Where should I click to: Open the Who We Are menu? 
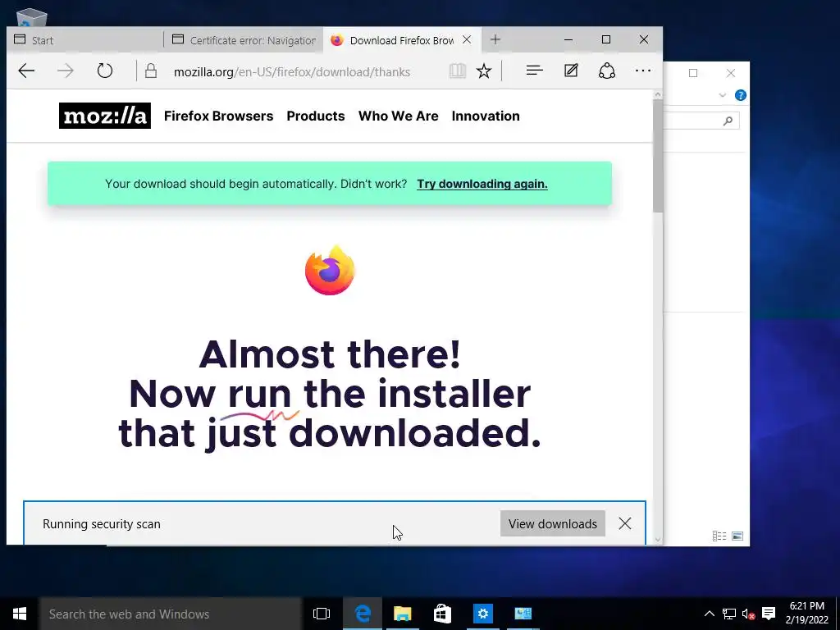point(398,116)
